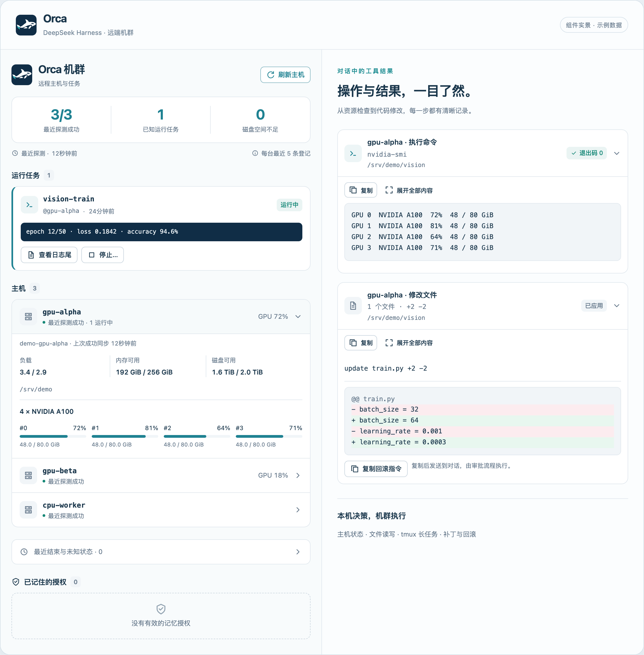Click the file icon on the 修改文件 card
Viewport: 644px width, 655px height.
pyautogui.click(x=353, y=306)
